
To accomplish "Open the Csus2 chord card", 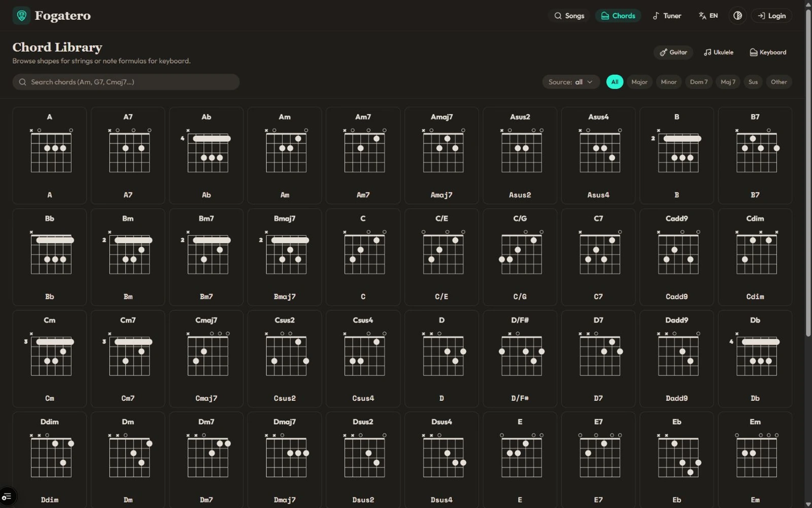I will click(285, 359).
